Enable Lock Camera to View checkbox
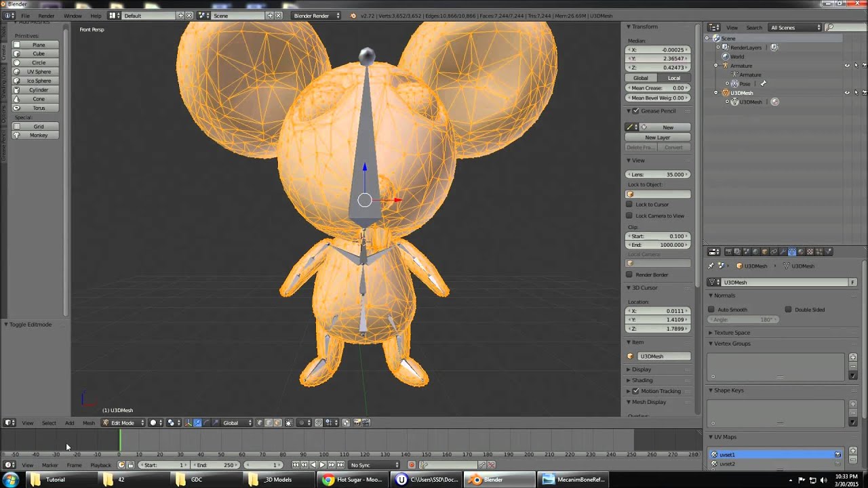The height and width of the screenshot is (488, 868). (629, 216)
